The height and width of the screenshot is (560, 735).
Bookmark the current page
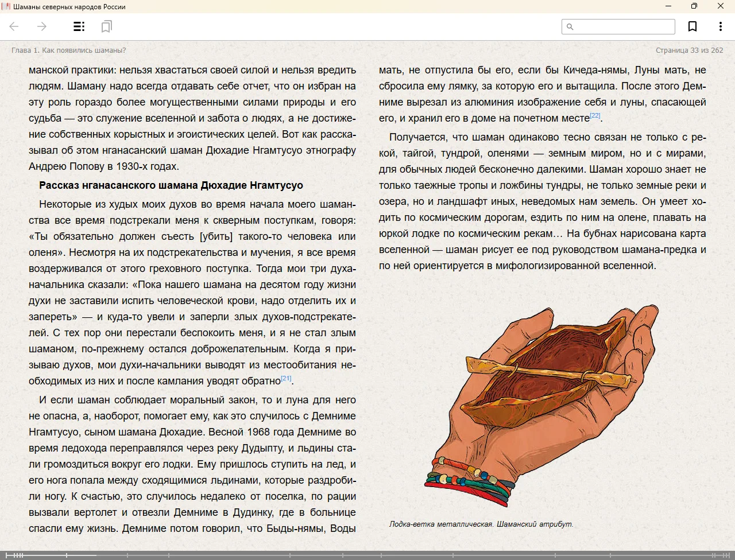pyautogui.click(x=693, y=26)
